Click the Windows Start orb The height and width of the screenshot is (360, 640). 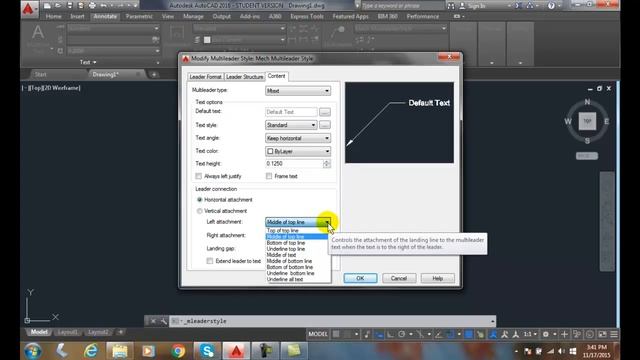(33, 351)
